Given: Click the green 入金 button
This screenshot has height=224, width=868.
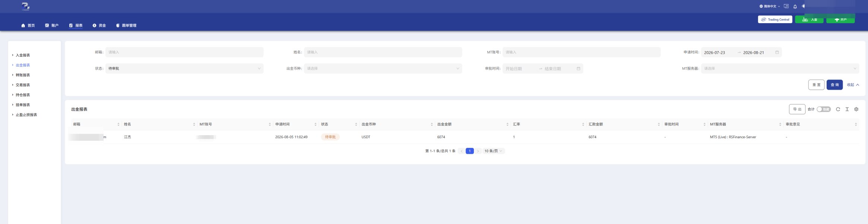Looking at the screenshot, I should [809, 19].
